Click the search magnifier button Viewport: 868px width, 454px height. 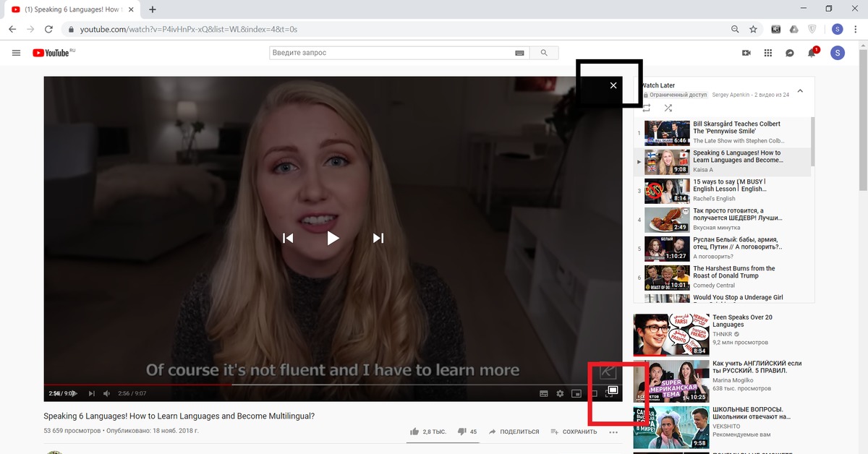[x=544, y=53]
